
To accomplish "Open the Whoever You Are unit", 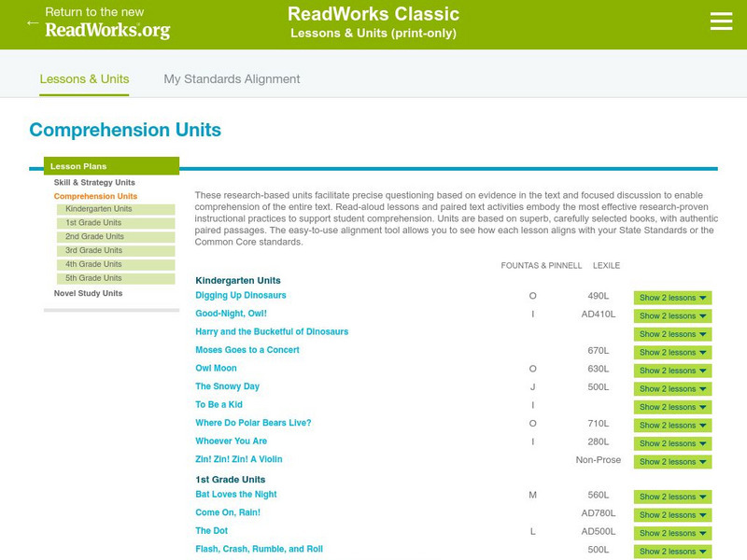I will tap(231, 441).
